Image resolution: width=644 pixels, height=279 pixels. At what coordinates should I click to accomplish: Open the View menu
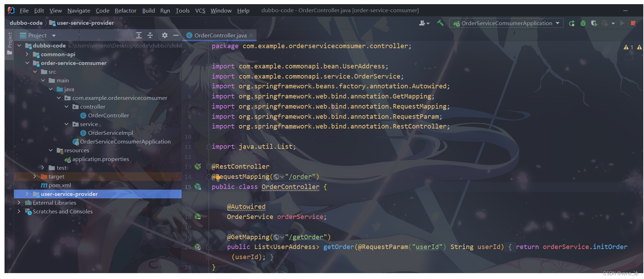tap(56, 11)
